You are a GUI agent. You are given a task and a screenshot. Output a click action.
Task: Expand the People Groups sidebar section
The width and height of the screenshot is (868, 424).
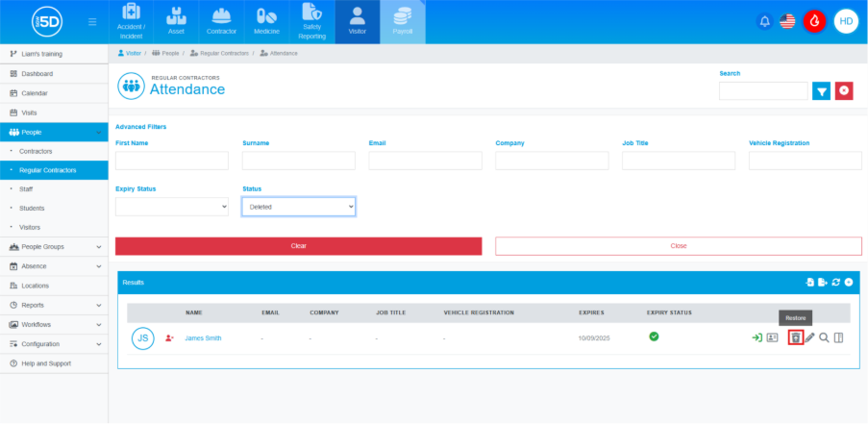tap(54, 247)
